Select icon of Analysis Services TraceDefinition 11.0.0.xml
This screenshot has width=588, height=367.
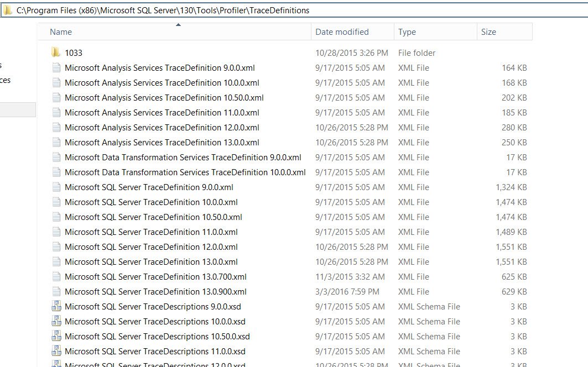tap(56, 112)
